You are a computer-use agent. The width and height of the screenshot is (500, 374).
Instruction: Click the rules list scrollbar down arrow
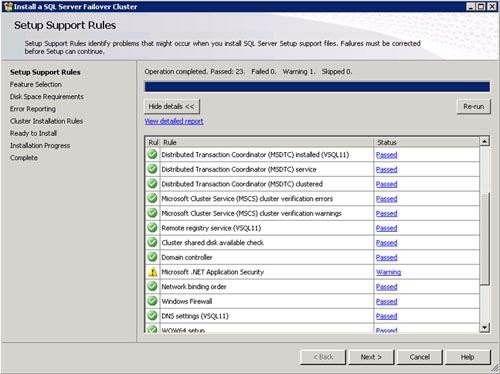484,327
